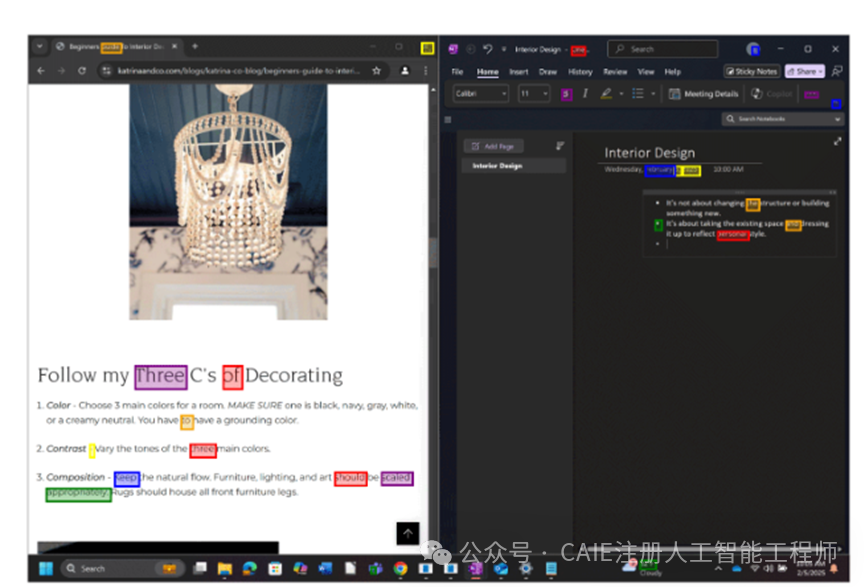Click the Search Notebooks field

[783, 119]
